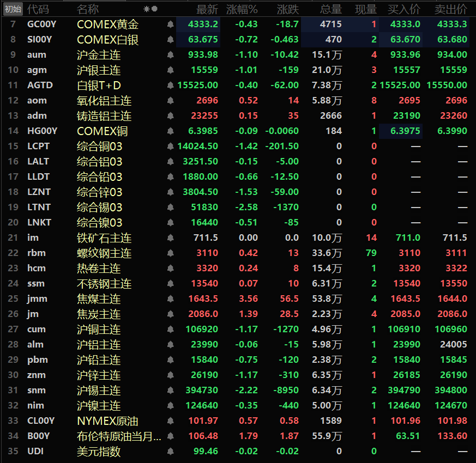Click the 名称 column header
Viewport: 476px width, 463px height.
[x=88, y=9]
